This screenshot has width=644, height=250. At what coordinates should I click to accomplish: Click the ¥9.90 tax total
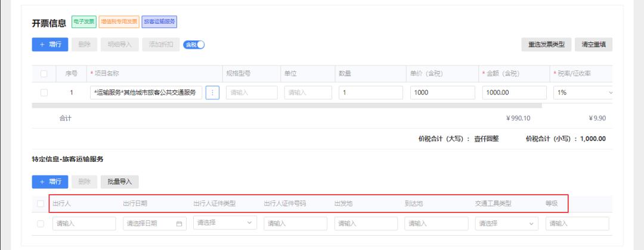pyautogui.click(x=597, y=118)
